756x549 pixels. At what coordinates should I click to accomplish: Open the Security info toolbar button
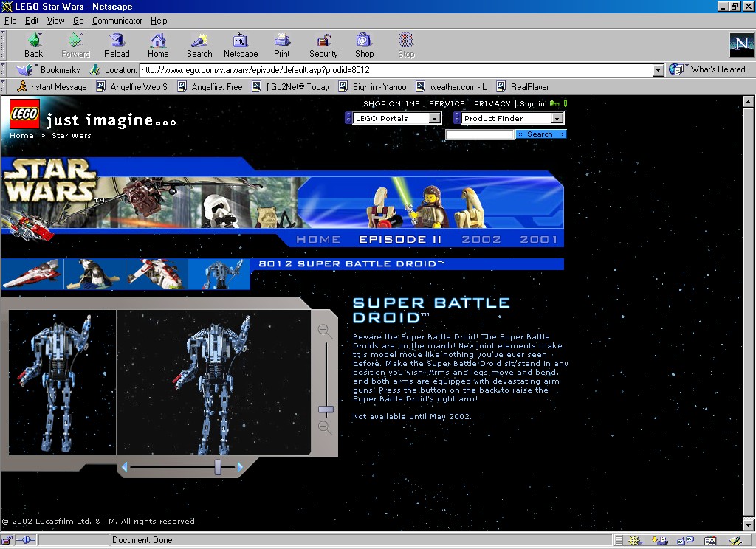323,45
